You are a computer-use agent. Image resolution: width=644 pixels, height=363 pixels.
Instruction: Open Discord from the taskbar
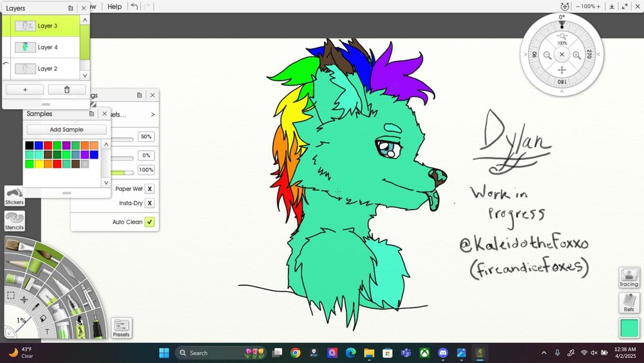click(x=443, y=353)
